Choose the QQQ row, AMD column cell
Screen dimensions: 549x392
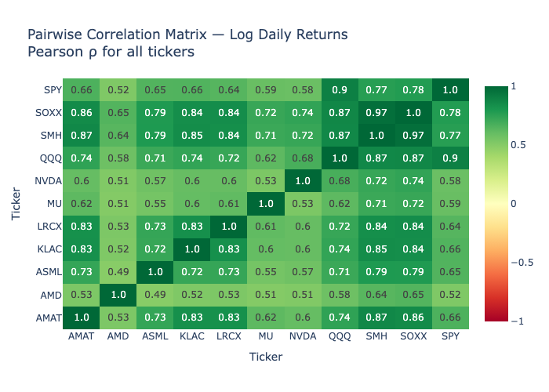coord(118,156)
